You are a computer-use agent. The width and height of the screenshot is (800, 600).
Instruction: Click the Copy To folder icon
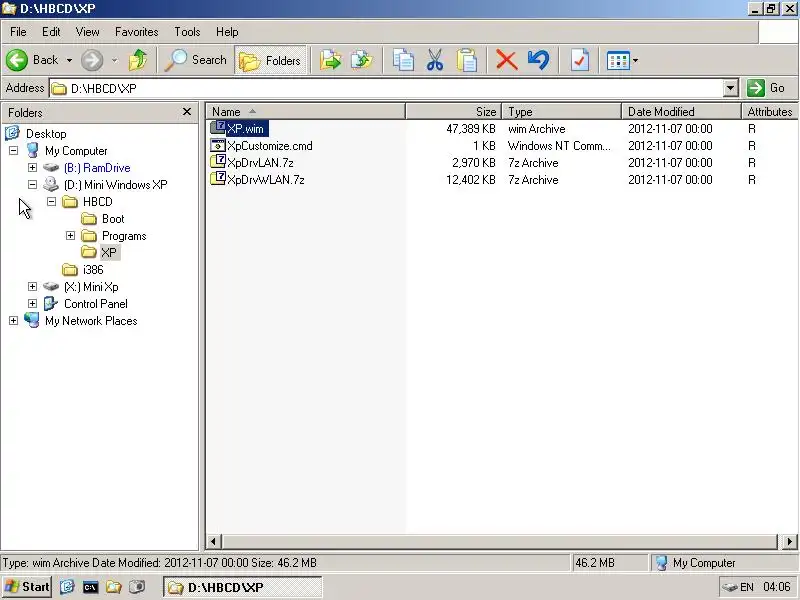362,60
